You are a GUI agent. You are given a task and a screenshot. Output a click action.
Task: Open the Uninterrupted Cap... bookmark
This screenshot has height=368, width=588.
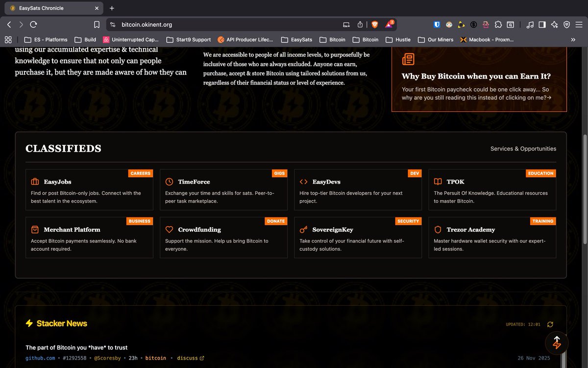tap(130, 40)
